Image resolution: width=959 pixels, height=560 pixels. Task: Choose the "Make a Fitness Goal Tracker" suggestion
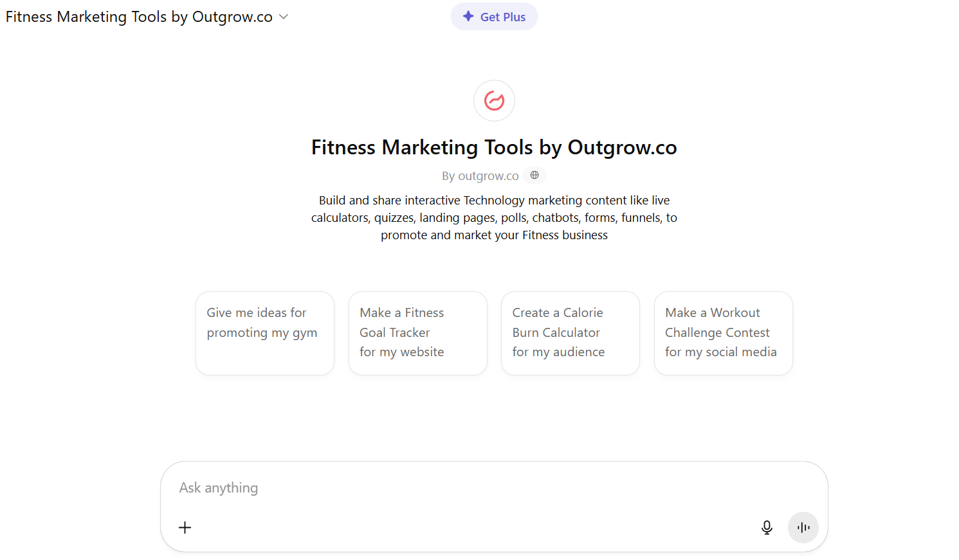(x=417, y=332)
